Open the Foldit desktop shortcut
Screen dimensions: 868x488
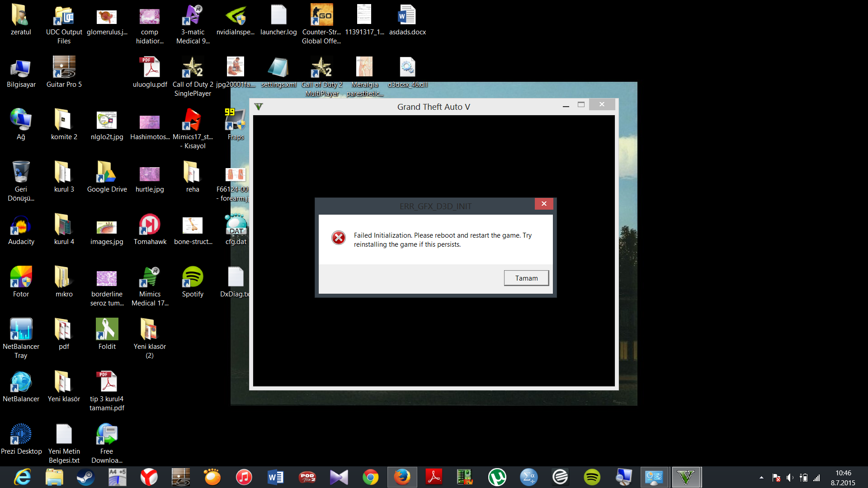[x=107, y=334]
